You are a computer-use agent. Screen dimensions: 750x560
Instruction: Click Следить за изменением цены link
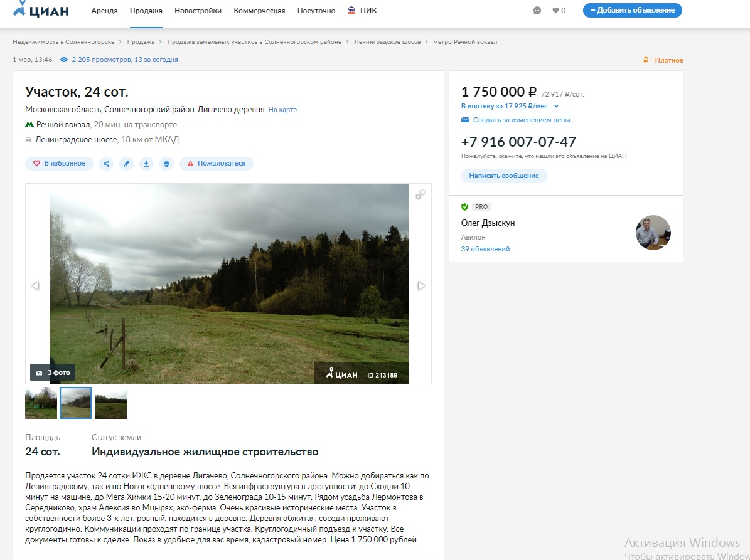(522, 120)
